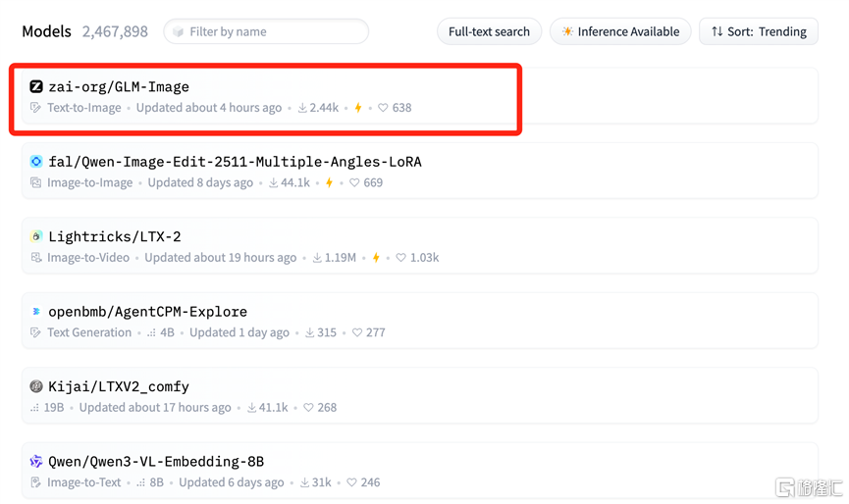Click parameter size icon beside 19B
The height and width of the screenshot is (504, 849).
tap(34, 408)
